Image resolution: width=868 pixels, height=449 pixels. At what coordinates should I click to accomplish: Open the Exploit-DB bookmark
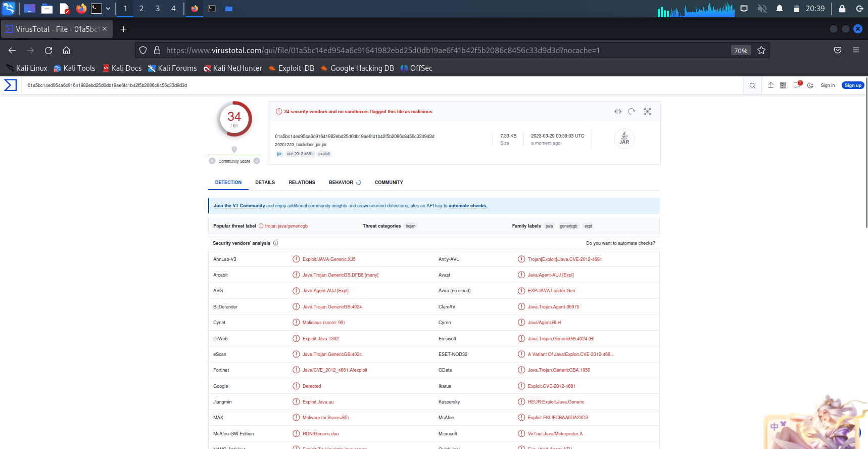[292, 68]
